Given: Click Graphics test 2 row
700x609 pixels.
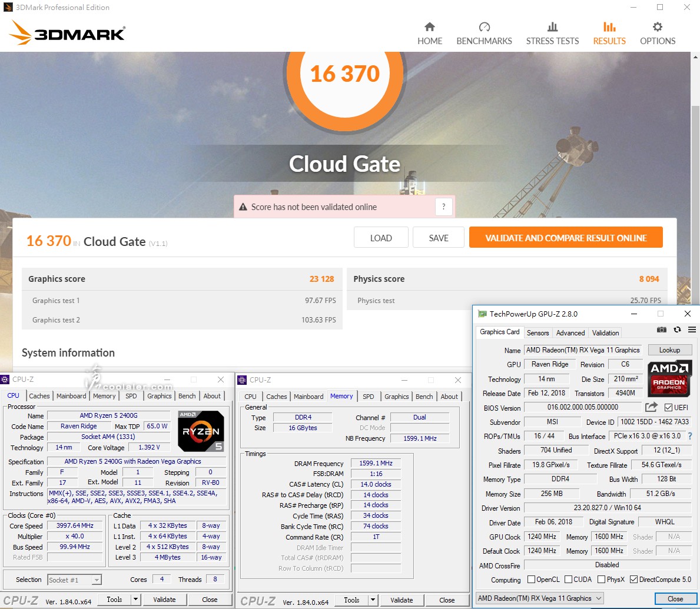Looking at the screenshot, I should click(182, 320).
